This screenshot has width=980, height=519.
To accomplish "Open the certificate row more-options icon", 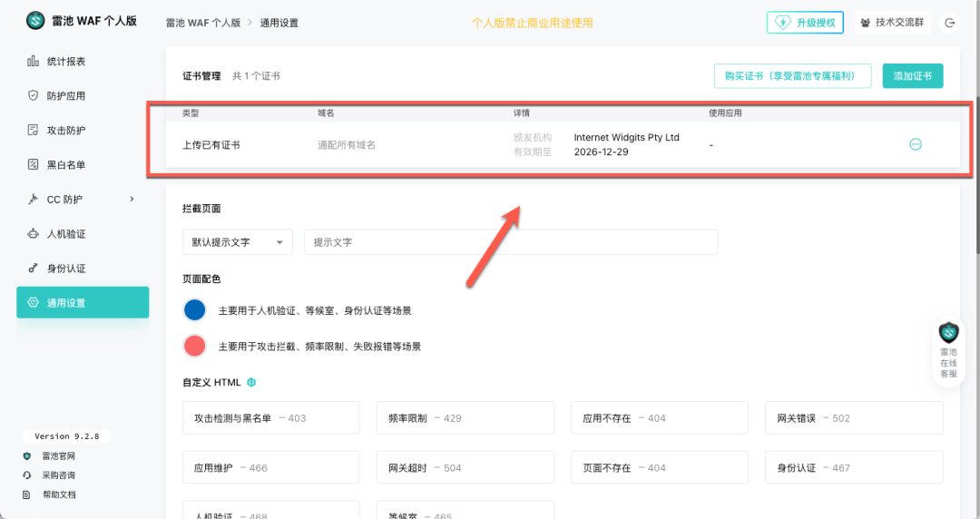I will pyautogui.click(x=916, y=144).
